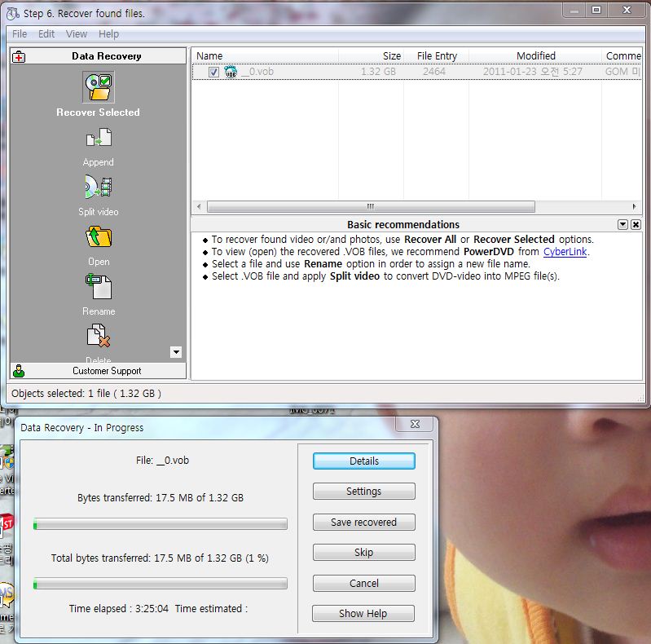Click the Recover Selected label
Image resolution: width=651 pixels, height=644 pixels.
99,112
